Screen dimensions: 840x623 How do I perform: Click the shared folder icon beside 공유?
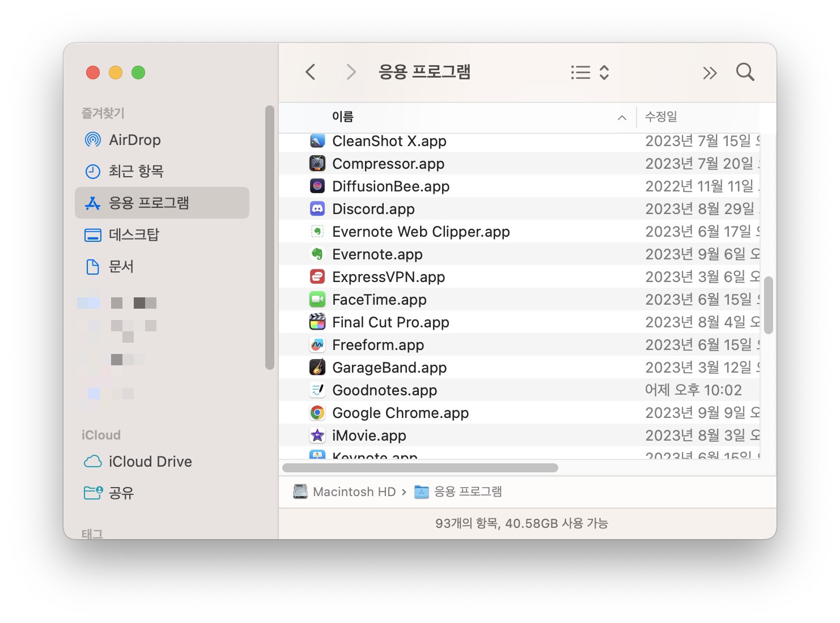[x=93, y=493]
